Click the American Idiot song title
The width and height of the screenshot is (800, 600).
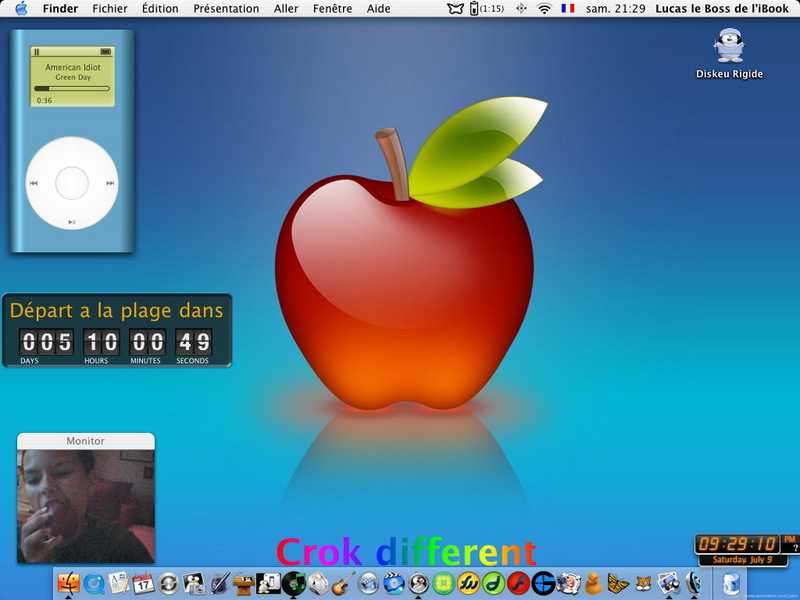click(72, 67)
